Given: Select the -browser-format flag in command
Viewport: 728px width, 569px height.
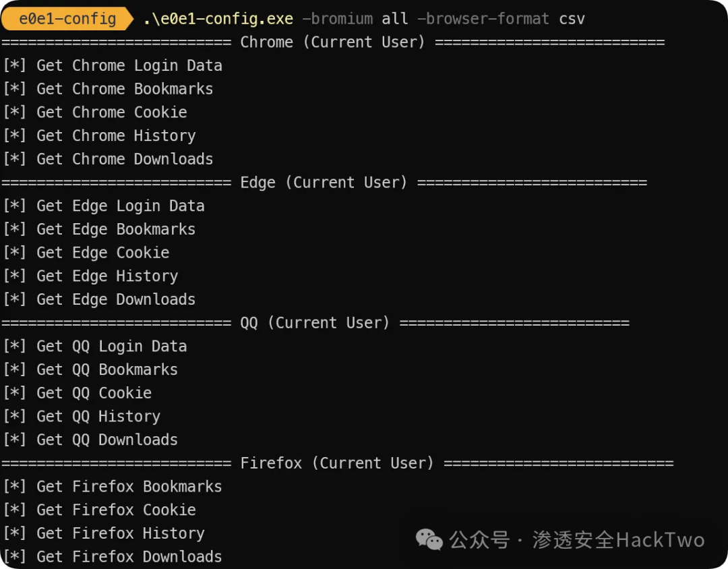Looking at the screenshot, I should tap(483, 19).
